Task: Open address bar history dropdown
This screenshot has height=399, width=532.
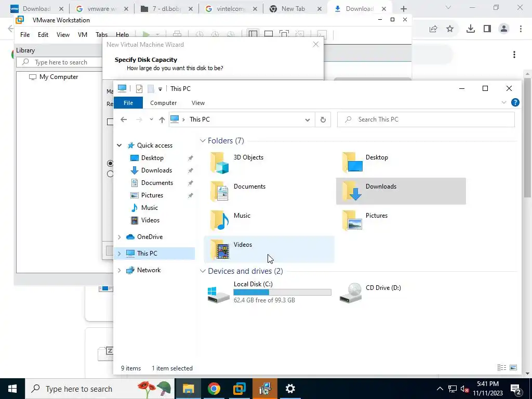Action: pyautogui.click(x=308, y=120)
